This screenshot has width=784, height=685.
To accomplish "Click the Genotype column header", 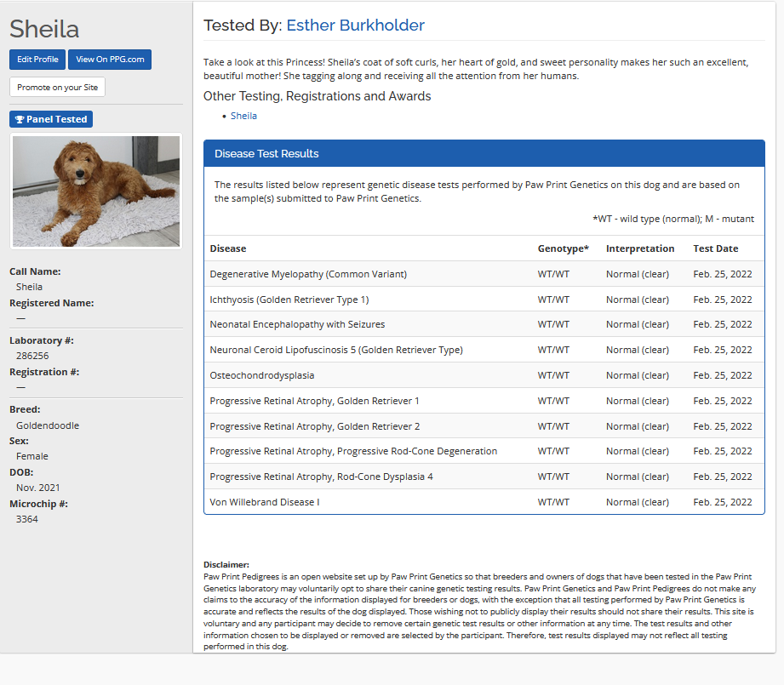I will click(x=563, y=248).
